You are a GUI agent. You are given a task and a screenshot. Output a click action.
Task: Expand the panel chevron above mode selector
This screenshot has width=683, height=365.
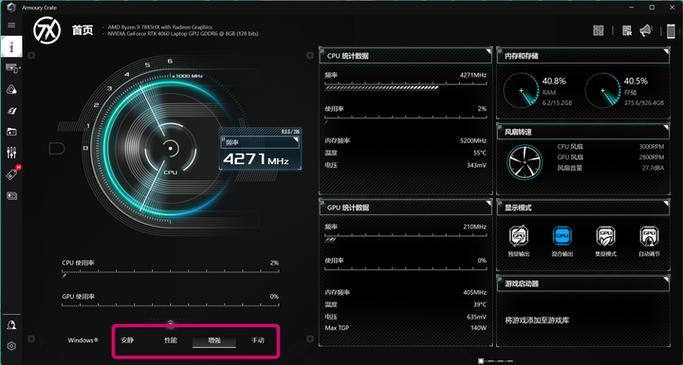point(171,324)
